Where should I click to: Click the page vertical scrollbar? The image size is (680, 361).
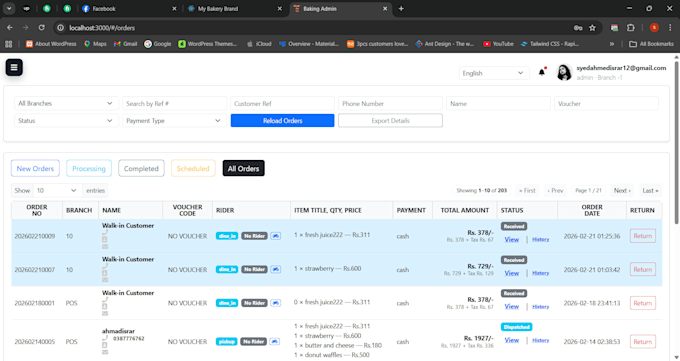(677, 143)
